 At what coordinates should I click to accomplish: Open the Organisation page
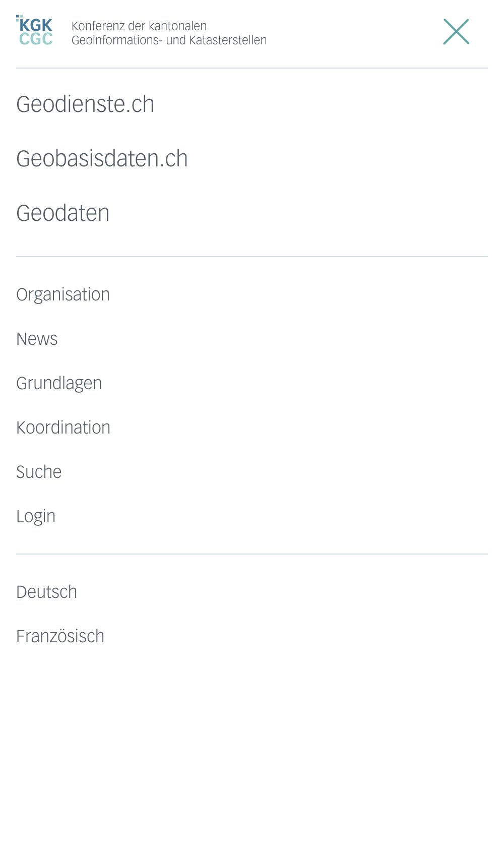tap(63, 294)
